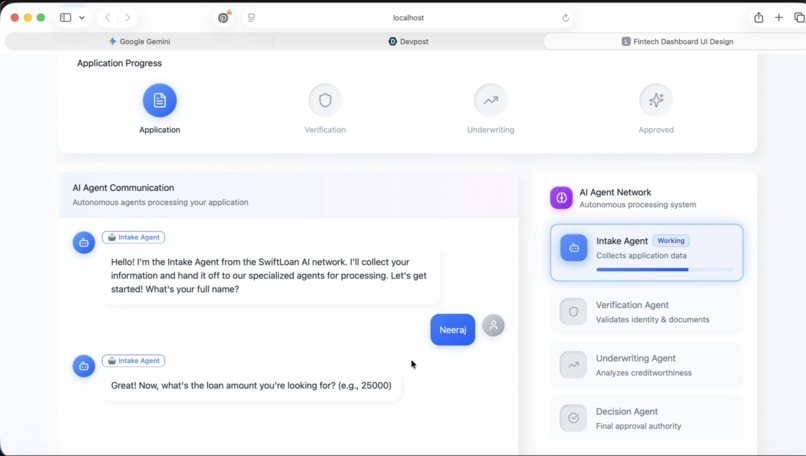This screenshot has width=806, height=456.
Task: Click the second Intake Agent label tag
Action: [134, 360]
